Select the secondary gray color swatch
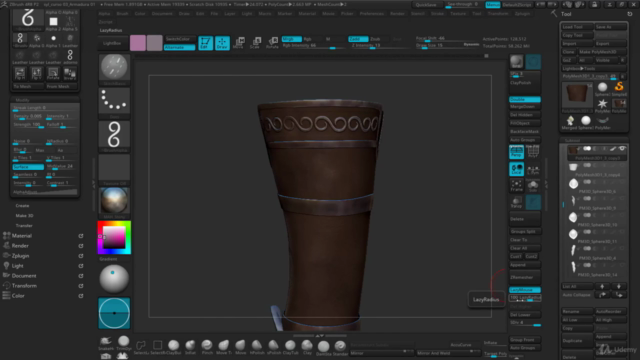The image size is (640, 360). (x=154, y=43)
